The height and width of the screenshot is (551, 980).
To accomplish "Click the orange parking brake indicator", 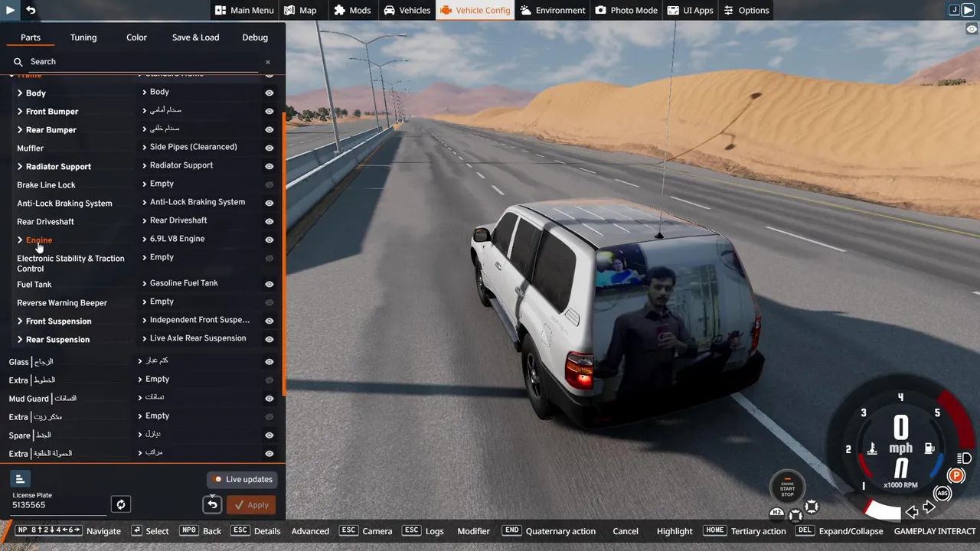I will click(x=955, y=476).
